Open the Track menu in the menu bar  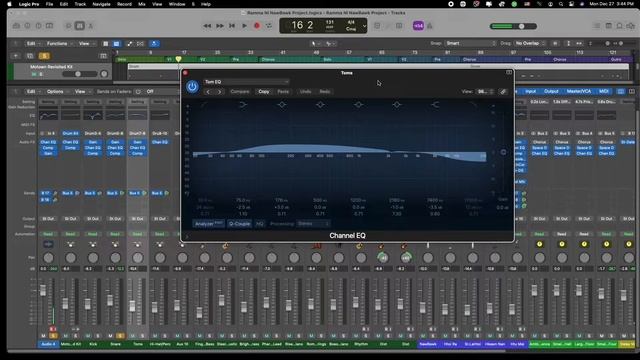(80, 4)
